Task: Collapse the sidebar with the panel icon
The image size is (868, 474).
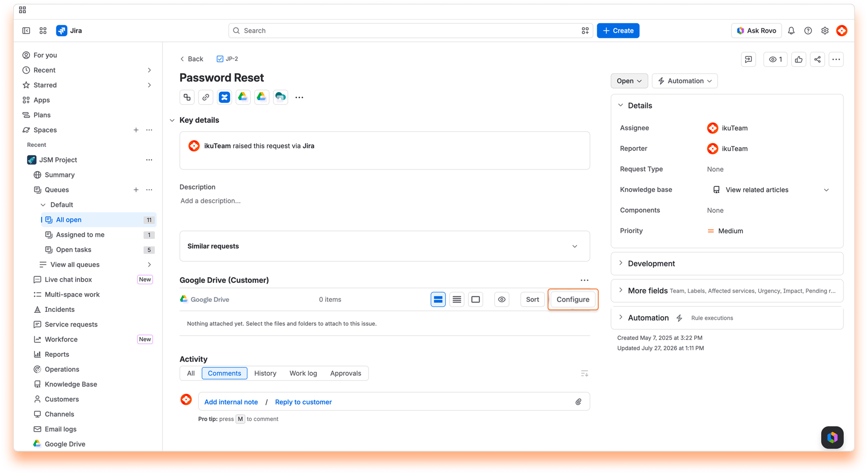Action: point(26,30)
